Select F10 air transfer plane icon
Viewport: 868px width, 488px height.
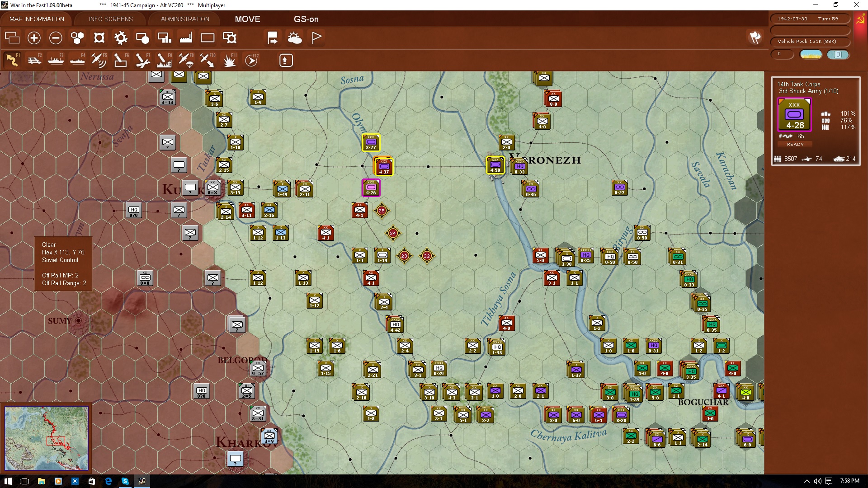208,60
